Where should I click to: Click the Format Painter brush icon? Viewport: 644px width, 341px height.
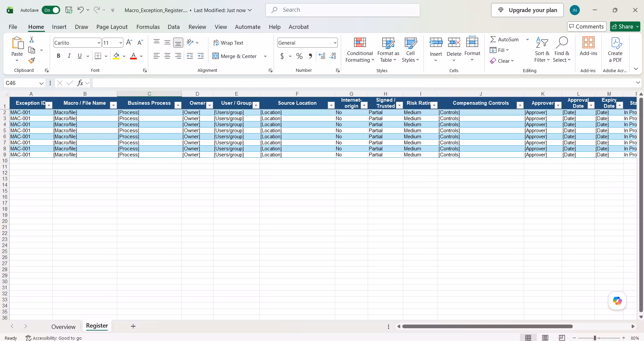coord(32,60)
